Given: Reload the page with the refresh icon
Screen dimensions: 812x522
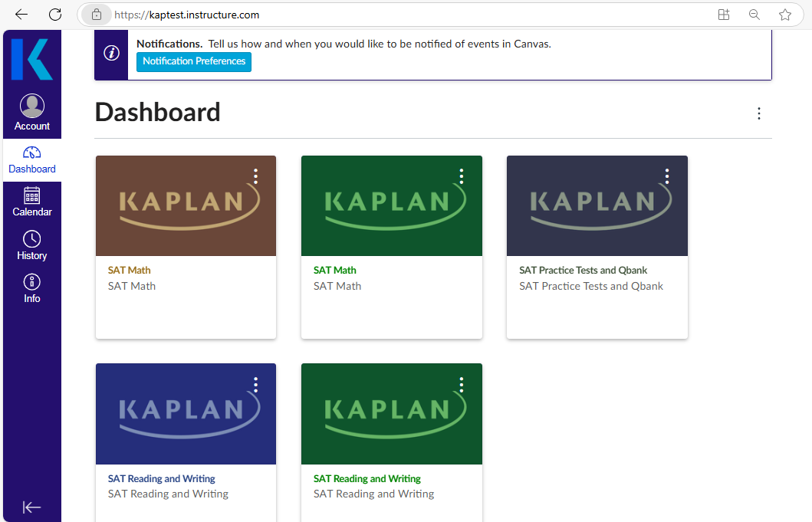Looking at the screenshot, I should (55, 15).
